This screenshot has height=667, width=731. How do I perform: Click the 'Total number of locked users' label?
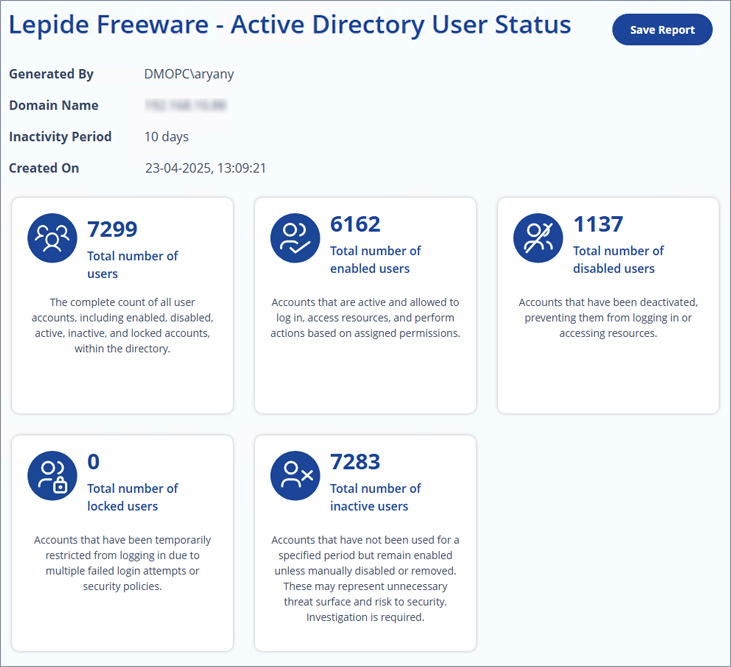coord(132,497)
